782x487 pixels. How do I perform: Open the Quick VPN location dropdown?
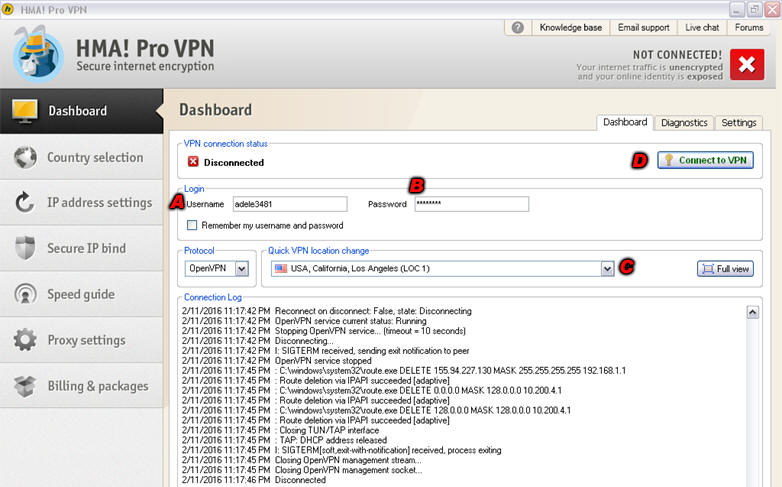tap(607, 269)
